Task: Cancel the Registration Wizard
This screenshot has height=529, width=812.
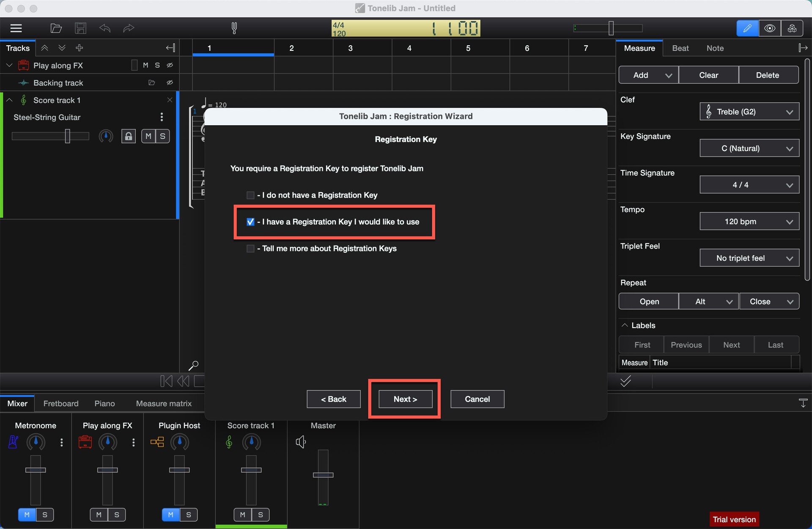Action: (477, 399)
